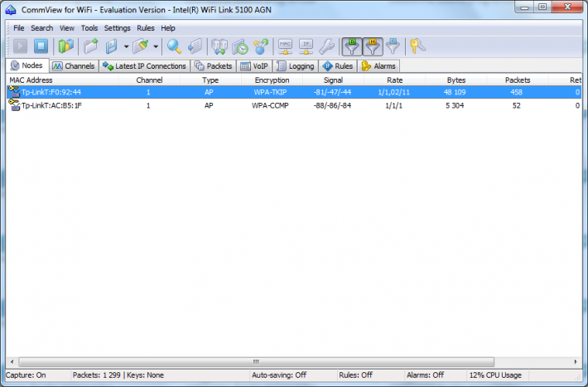Open the View menu
588x387 pixels.
pyautogui.click(x=67, y=28)
